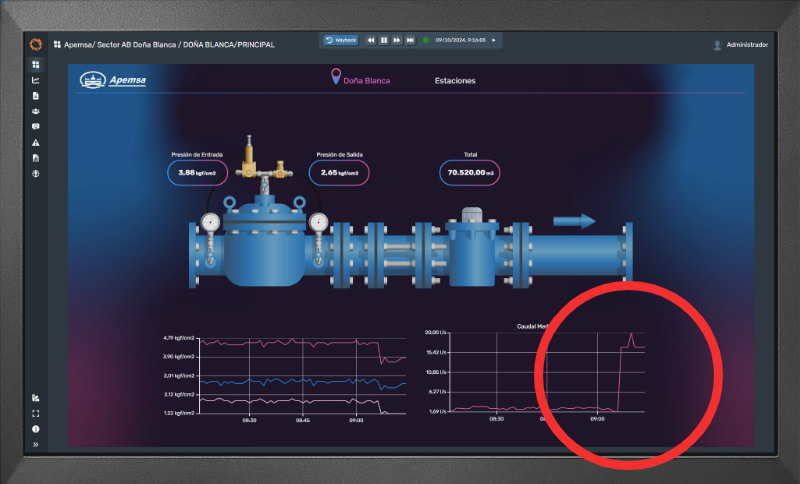Click the blue pressure line on the pressure chart
This screenshot has width=800, height=484.
(x=303, y=381)
